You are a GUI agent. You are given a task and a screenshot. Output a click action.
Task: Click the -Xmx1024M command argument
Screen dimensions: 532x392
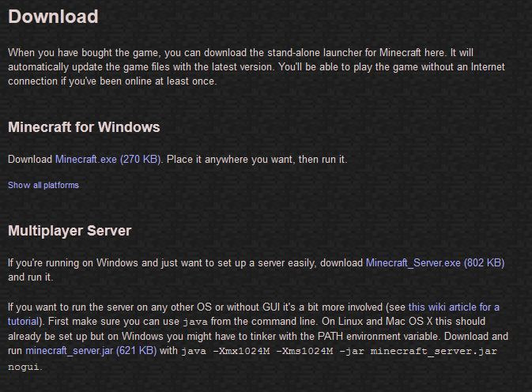click(x=241, y=351)
